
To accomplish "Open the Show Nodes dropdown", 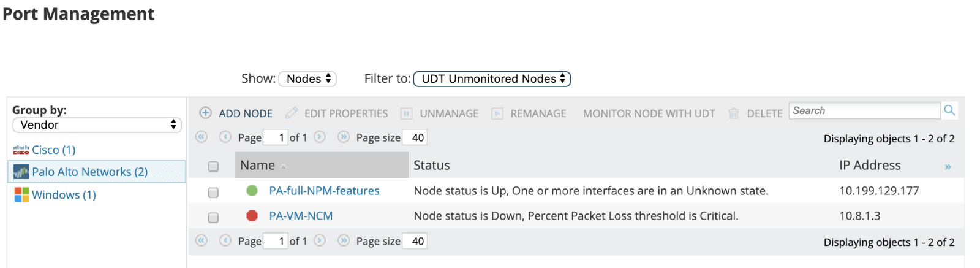I will point(308,79).
